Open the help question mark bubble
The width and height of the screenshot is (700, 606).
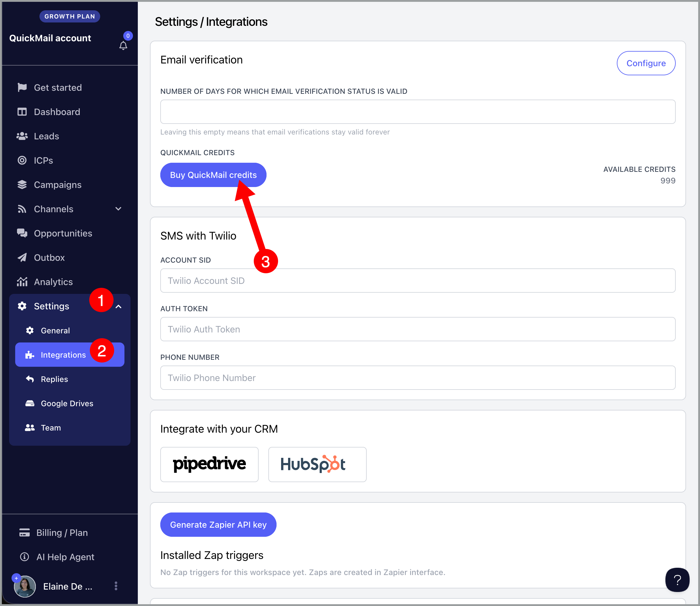point(677,580)
